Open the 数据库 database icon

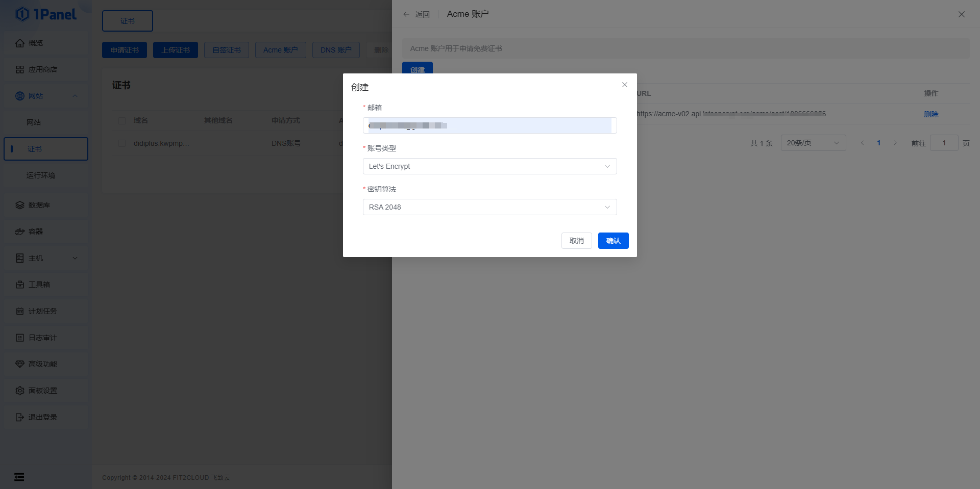[20, 205]
